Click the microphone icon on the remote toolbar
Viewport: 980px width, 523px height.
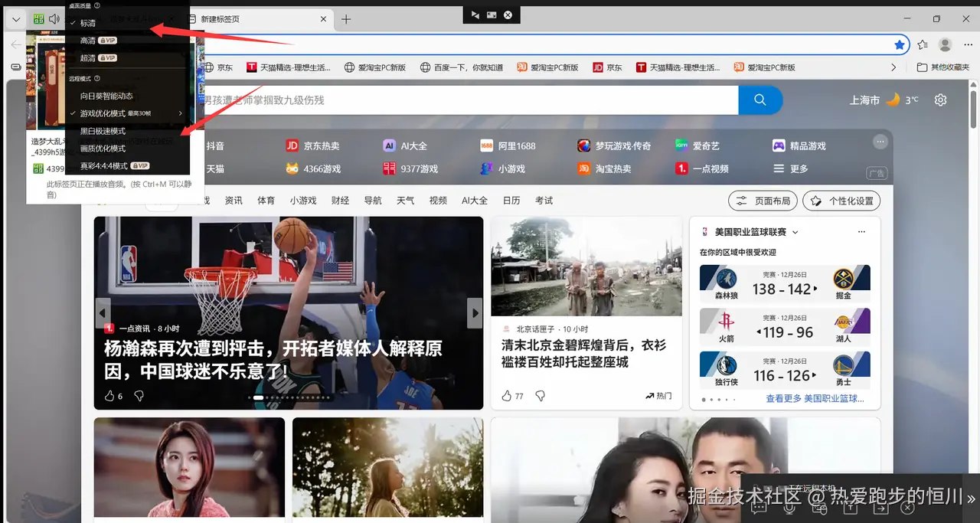tap(789, 509)
